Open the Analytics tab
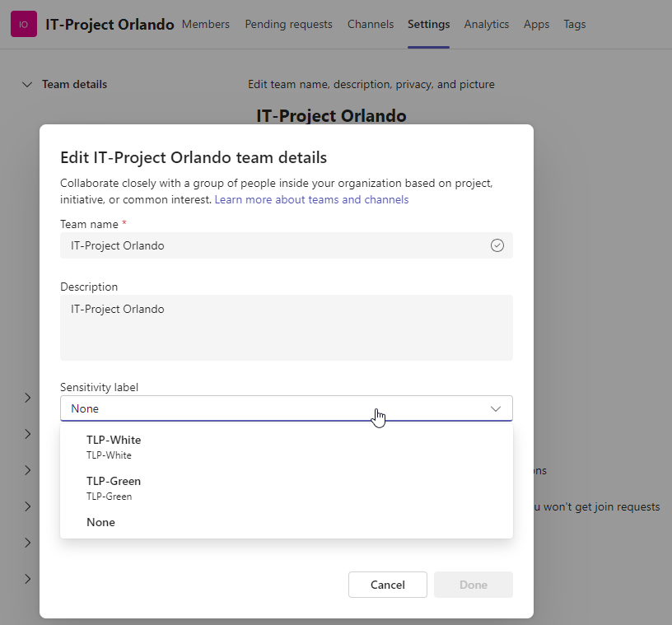 click(487, 25)
